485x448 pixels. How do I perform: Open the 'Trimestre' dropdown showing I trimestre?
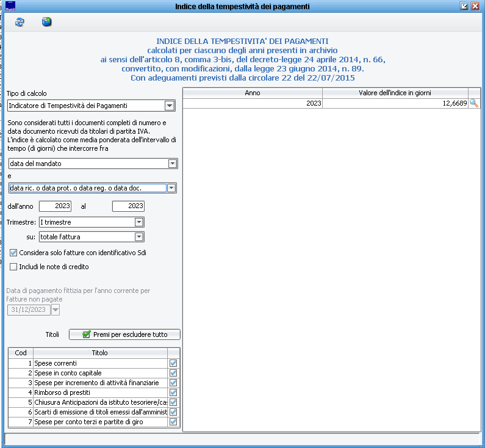coord(139,222)
